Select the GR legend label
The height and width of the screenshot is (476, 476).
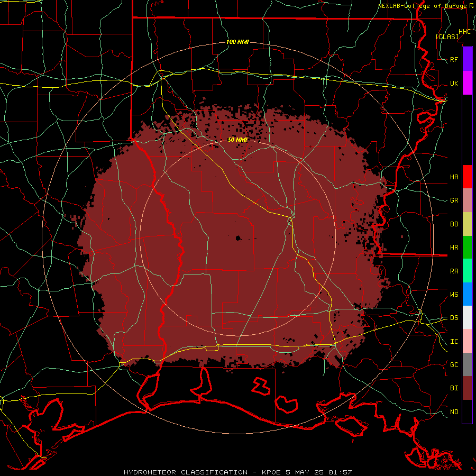click(454, 200)
